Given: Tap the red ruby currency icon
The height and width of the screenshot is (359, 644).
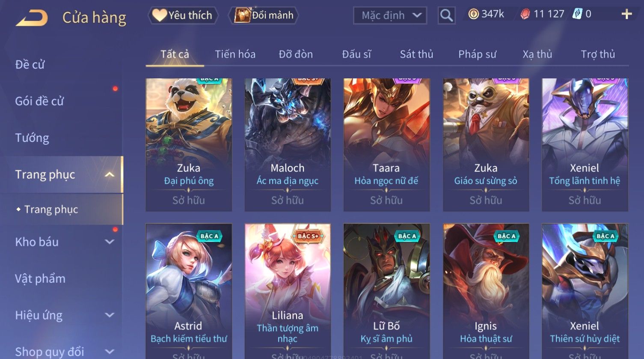Looking at the screenshot, I should (525, 14).
